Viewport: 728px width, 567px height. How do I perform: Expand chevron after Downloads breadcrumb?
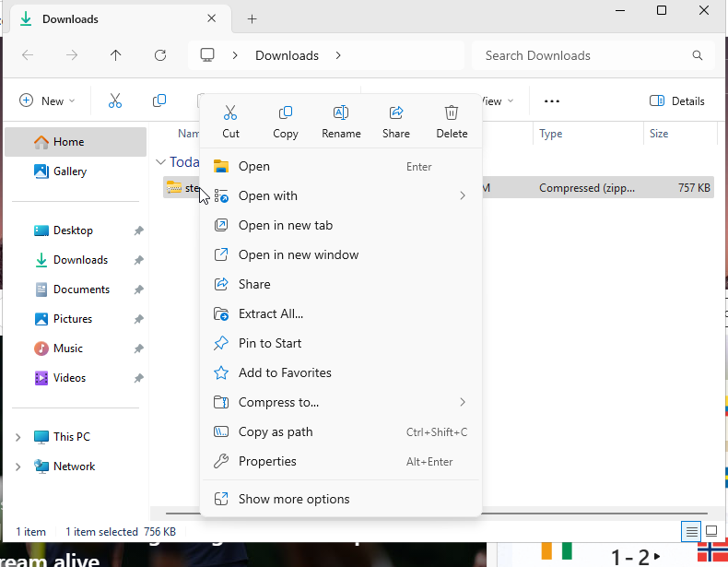point(338,55)
